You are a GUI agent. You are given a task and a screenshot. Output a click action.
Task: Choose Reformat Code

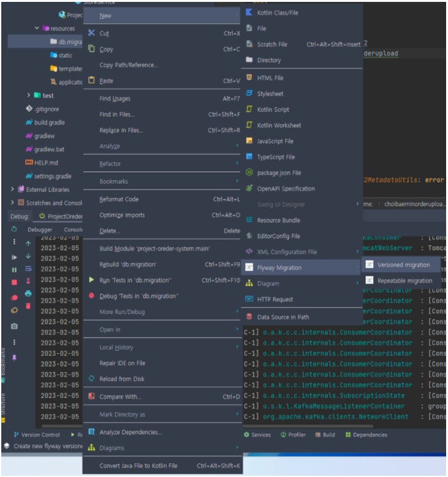pos(161,199)
